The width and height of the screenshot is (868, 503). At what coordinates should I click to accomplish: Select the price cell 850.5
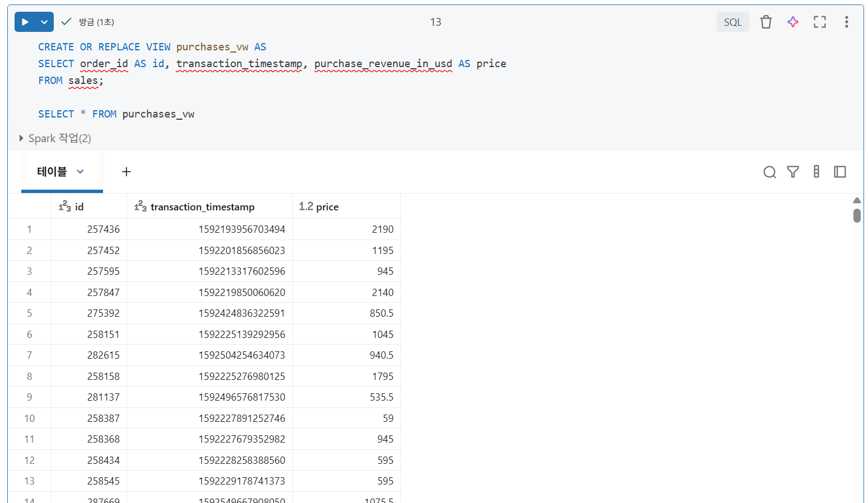click(347, 313)
